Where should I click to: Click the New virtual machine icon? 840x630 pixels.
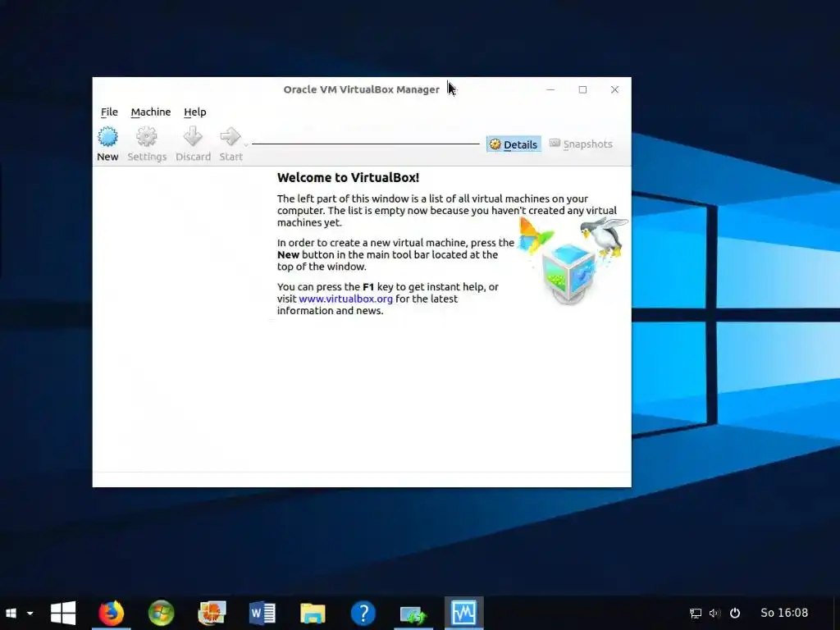pos(107,137)
